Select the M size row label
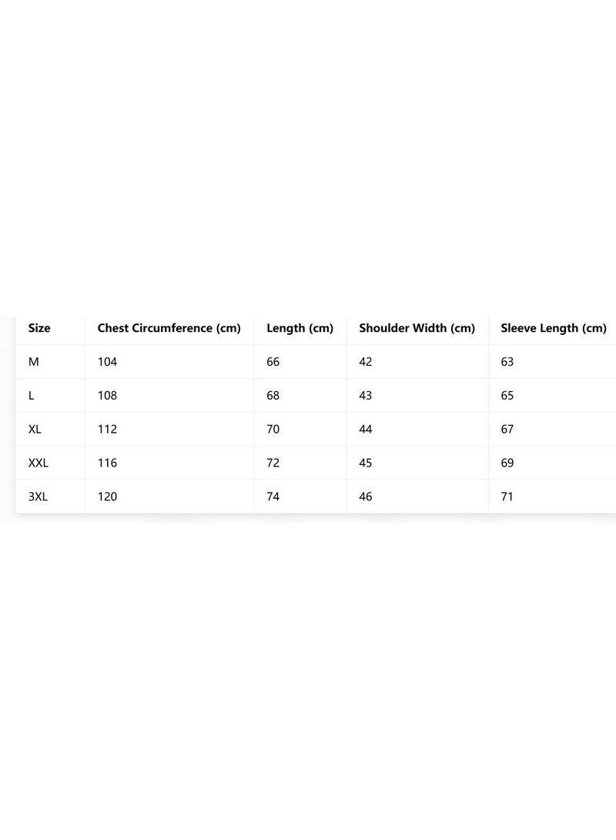Viewport: 616px width, 840px height. click(x=34, y=362)
